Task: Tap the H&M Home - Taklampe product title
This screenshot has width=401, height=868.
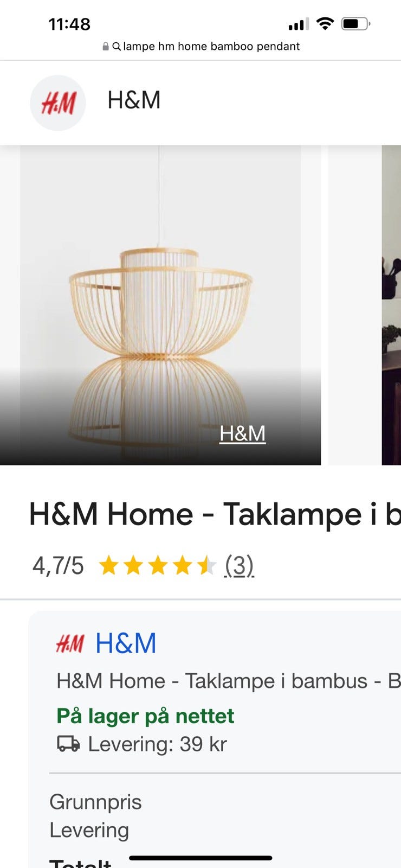Action: (x=215, y=514)
